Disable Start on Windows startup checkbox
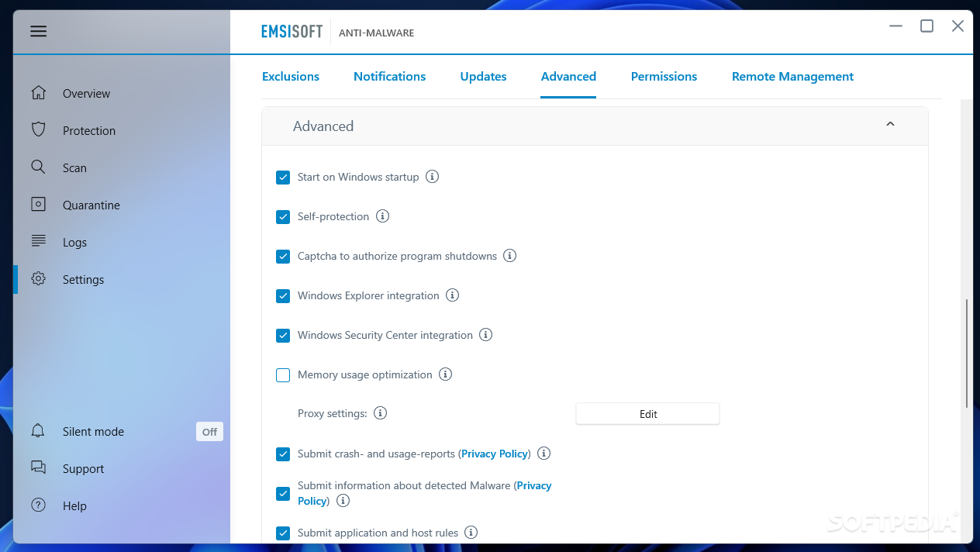Viewport: 980px width, 552px height. pyautogui.click(x=283, y=178)
